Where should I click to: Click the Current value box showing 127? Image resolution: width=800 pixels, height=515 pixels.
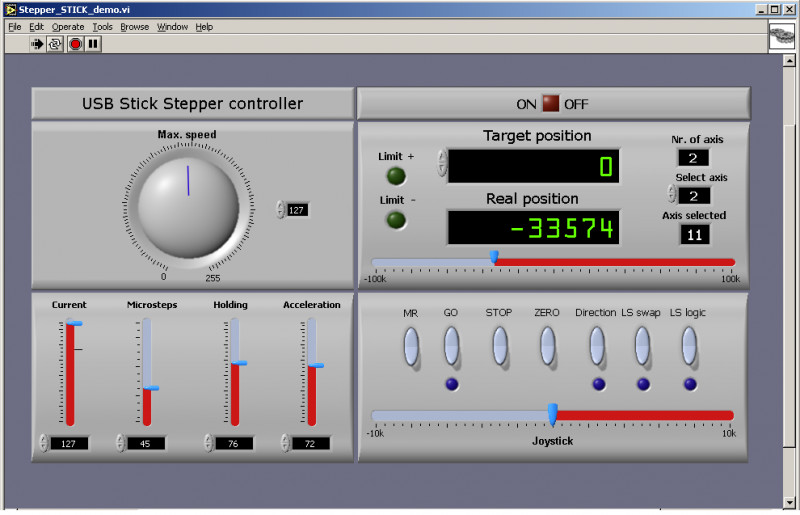[68, 444]
